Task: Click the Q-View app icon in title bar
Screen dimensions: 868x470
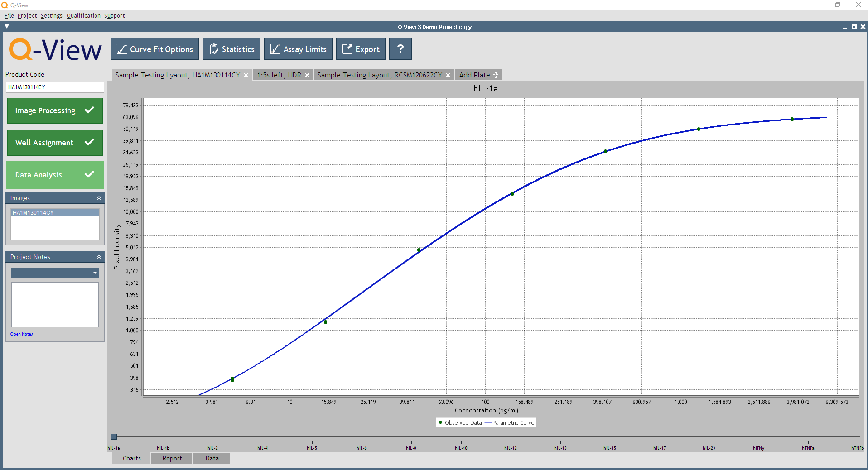Action: click(5, 5)
